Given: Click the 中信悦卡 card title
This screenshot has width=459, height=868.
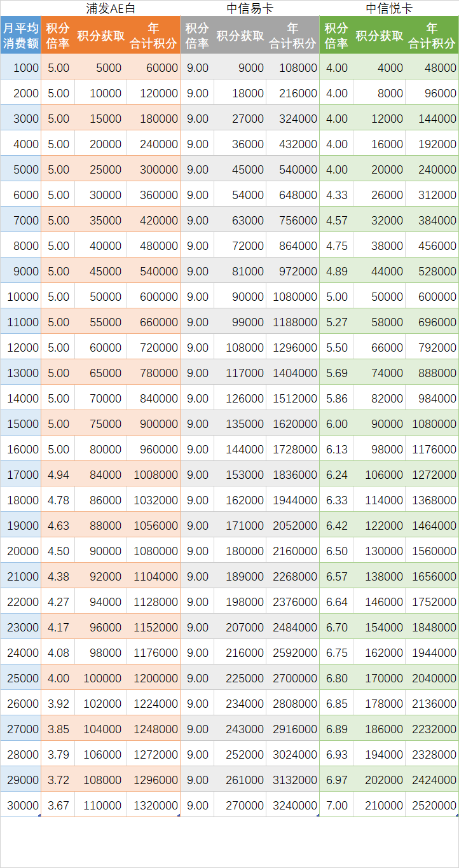Looking at the screenshot, I should point(389,8).
